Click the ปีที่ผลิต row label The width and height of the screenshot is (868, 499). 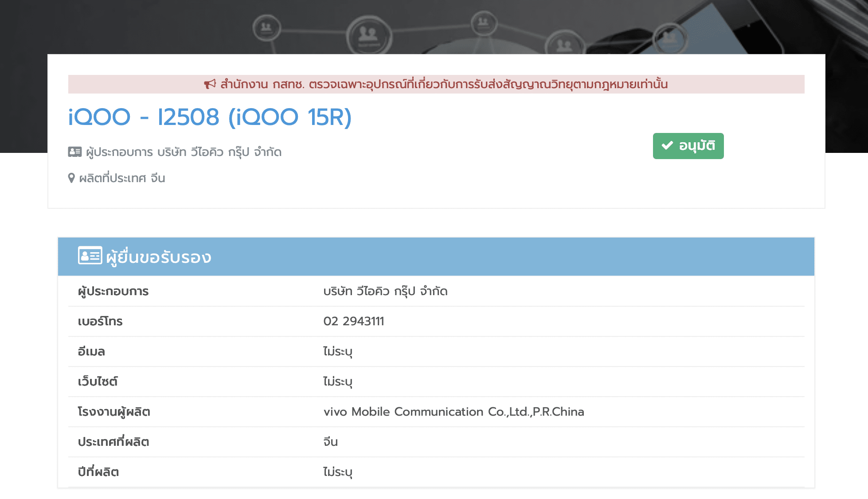98,472
